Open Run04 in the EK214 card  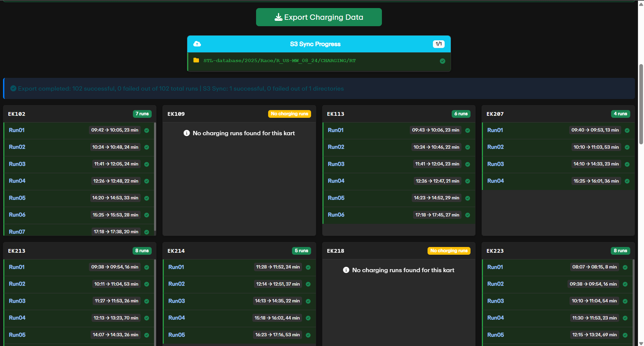coord(177,318)
